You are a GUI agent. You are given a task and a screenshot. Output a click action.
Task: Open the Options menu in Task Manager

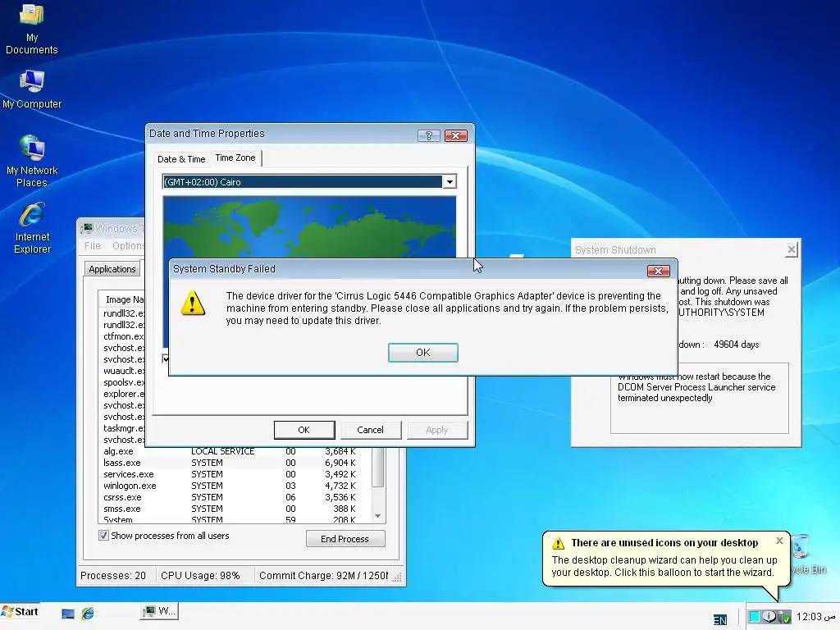pos(127,246)
